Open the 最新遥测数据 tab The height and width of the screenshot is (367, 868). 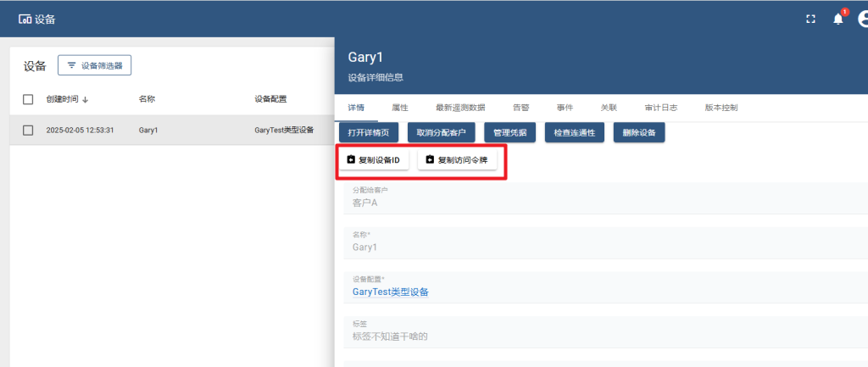click(x=460, y=108)
